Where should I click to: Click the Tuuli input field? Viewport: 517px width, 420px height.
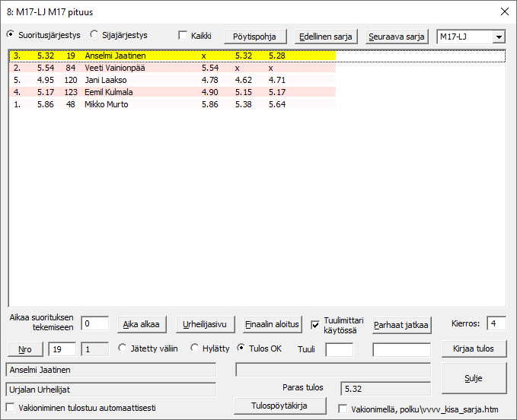point(339,349)
